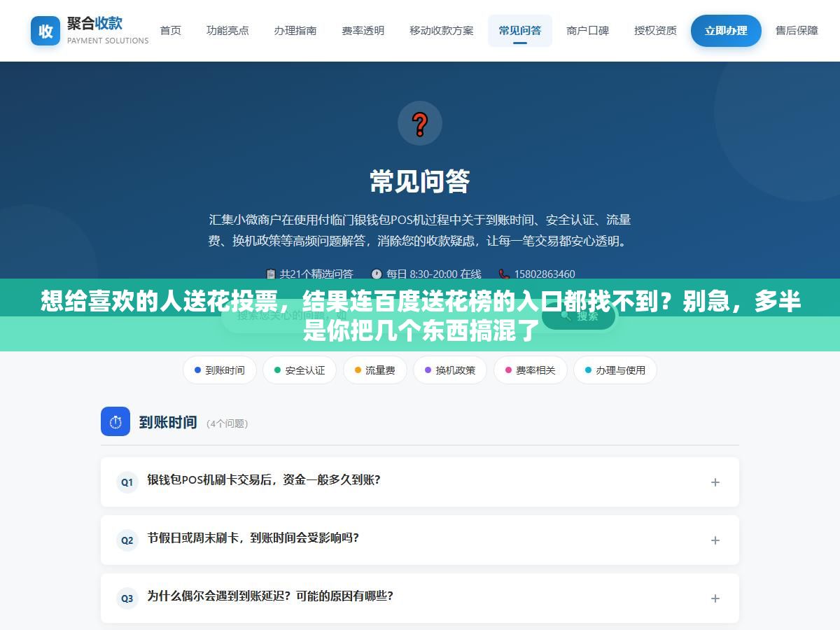Open 售后保障 navigation item

(x=797, y=31)
